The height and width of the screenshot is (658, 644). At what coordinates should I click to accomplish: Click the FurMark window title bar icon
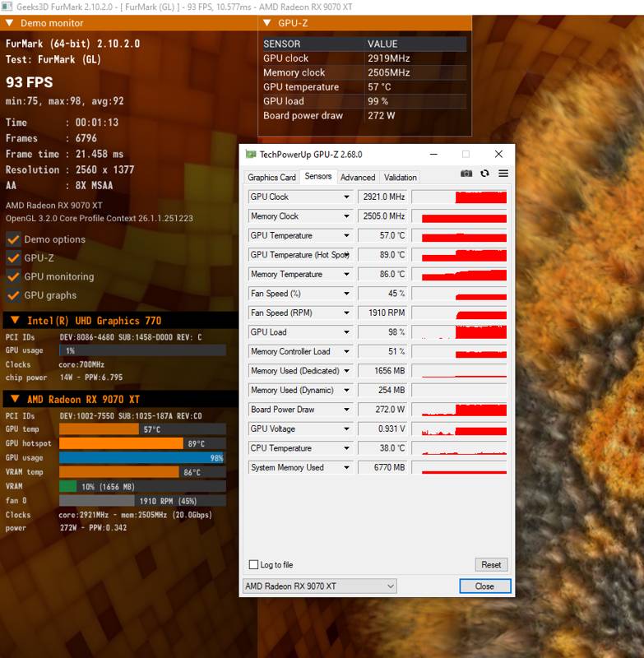point(7,7)
